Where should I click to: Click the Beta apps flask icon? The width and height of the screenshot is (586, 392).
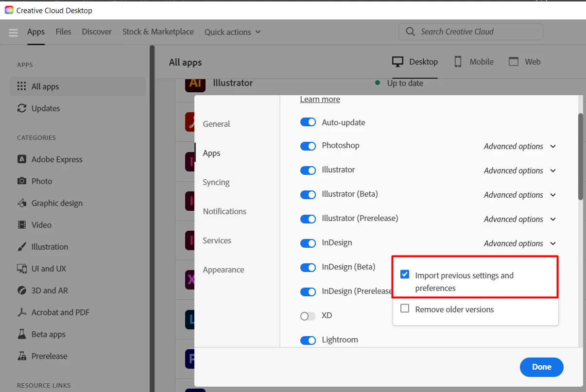(21, 334)
